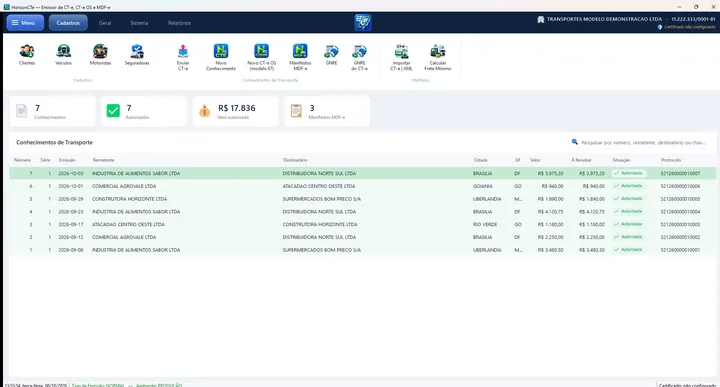720x387 pixels.
Task: Switch to the Cadastros tab
Action: pos(68,22)
